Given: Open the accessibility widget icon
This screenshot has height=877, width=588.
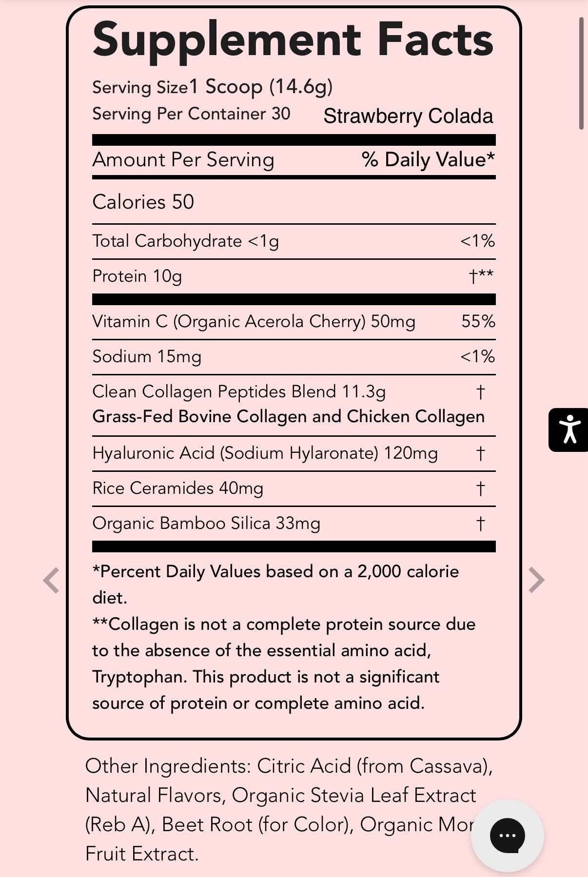Looking at the screenshot, I should click(568, 430).
